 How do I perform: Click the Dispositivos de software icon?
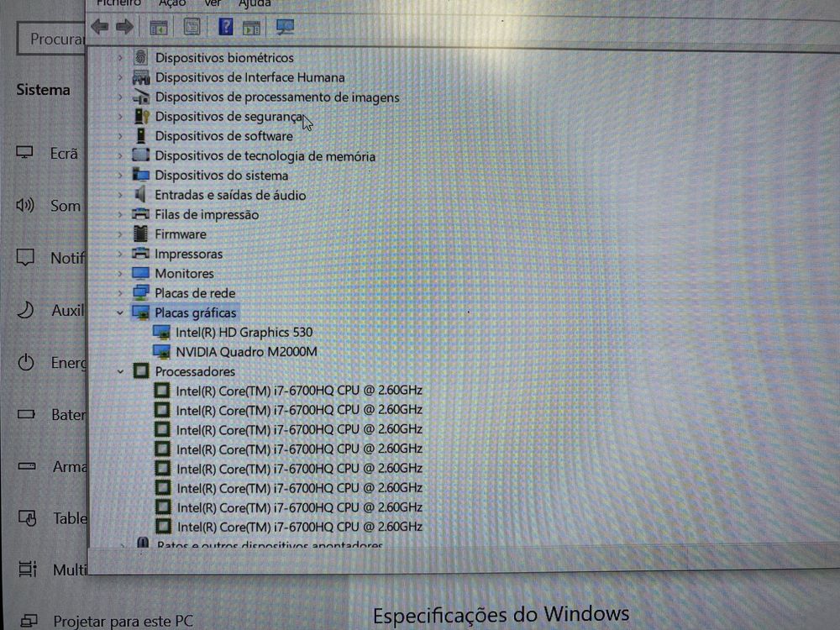tap(141, 135)
